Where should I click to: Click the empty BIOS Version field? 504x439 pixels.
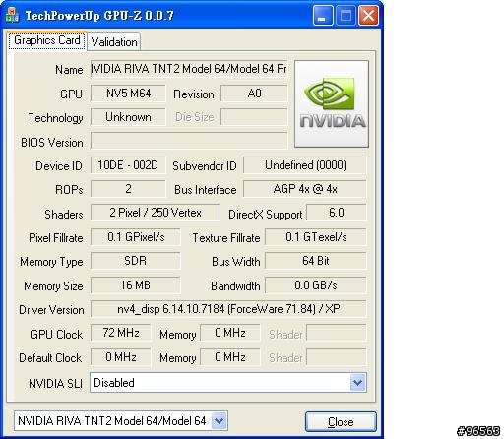pos(189,141)
